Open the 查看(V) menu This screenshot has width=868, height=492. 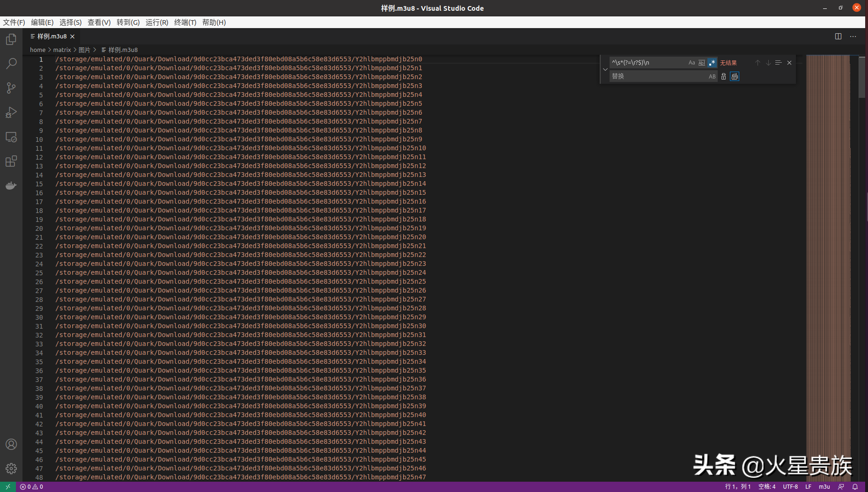99,22
